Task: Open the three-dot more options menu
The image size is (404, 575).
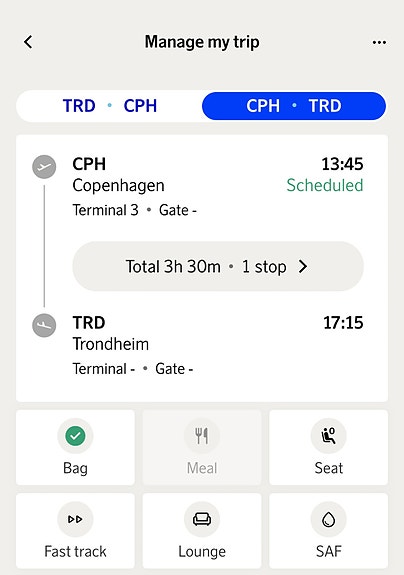Action: pos(379,43)
